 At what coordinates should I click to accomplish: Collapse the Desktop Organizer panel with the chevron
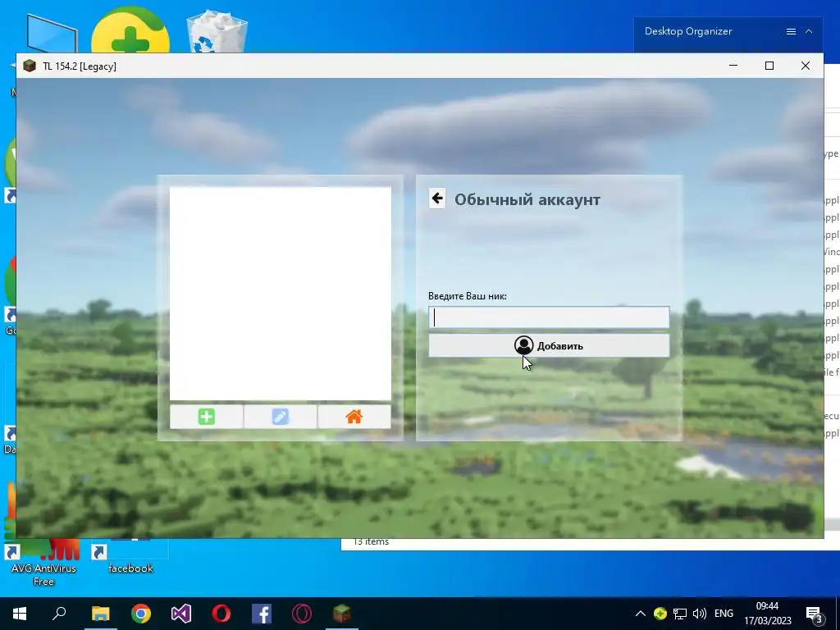point(809,32)
